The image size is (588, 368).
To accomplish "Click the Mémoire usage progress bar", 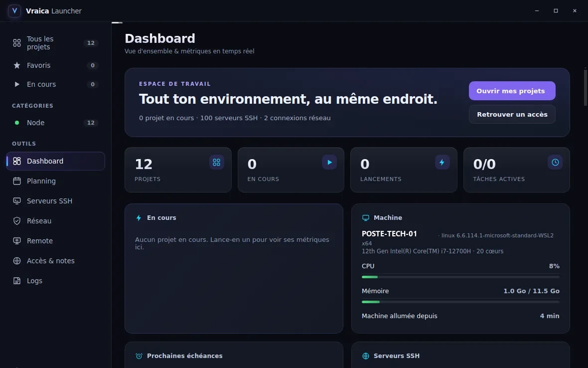I will tap(460, 302).
